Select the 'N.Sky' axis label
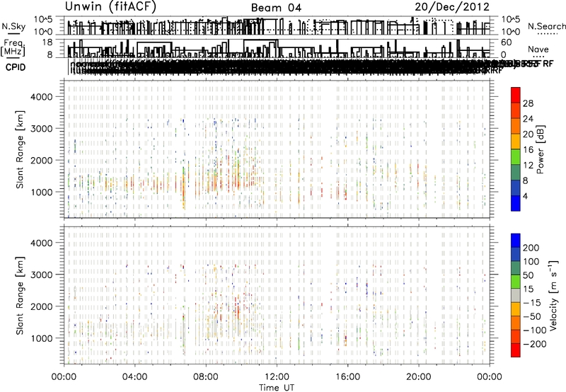 (13, 26)
